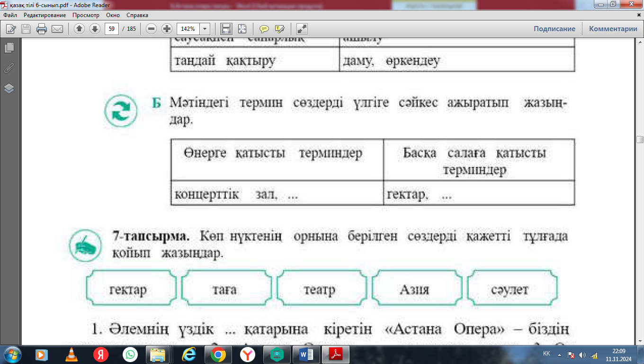Open the Комментарии pane
This screenshot has width=644, height=364.
point(613,29)
